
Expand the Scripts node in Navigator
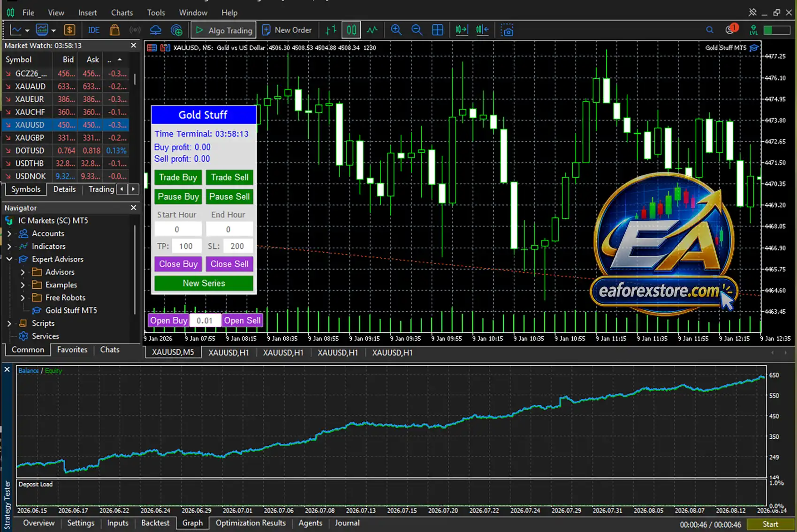point(9,323)
